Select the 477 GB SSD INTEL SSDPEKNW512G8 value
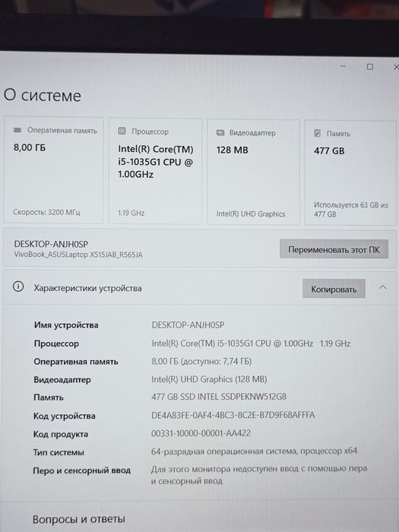The image size is (399, 532). [219, 396]
